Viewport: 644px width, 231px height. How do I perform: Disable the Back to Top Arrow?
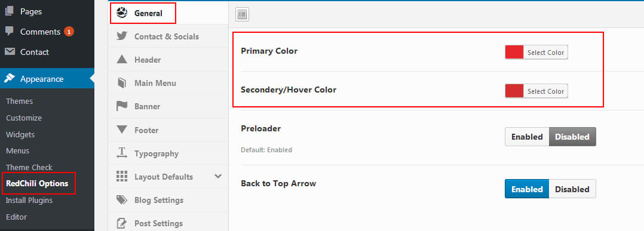[572, 189]
